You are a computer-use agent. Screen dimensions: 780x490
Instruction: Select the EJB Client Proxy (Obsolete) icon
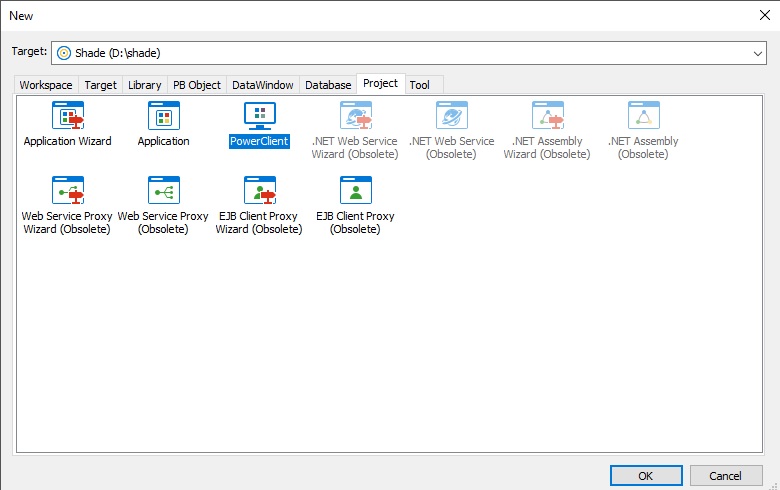(x=356, y=190)
